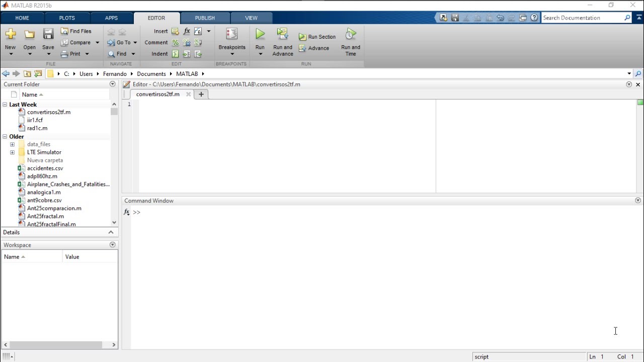Viewport: 644px width, 362px height.
Task: Select the accidentes.csv file
Action: point(45,168)
